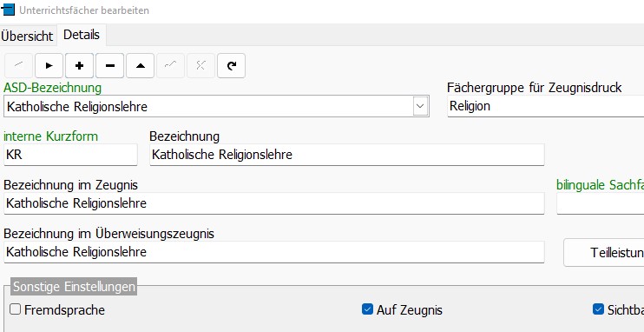Open the Teilleistungen button
The image size is (644, 332).
click(604, 252)
